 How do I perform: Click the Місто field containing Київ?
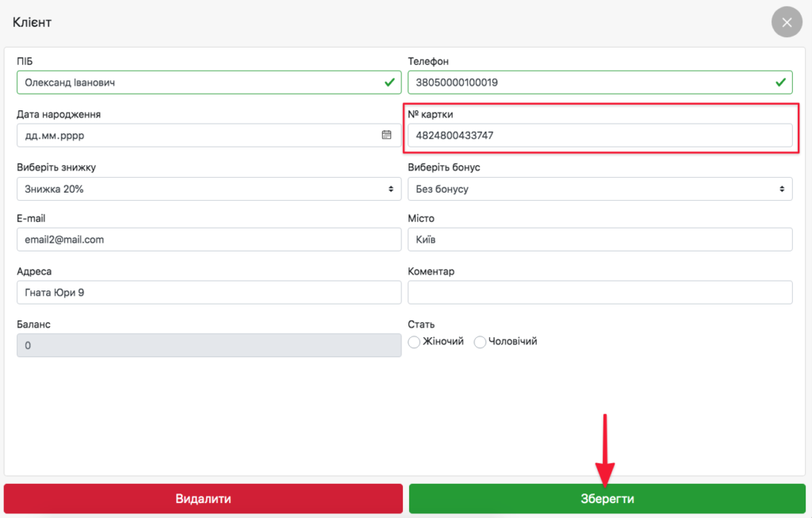coord(599,240)
